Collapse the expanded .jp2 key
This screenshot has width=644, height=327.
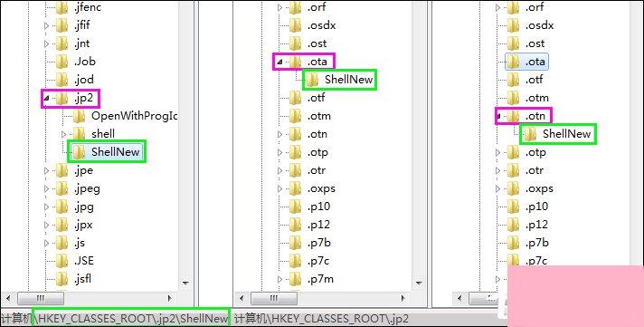tap(46, 99)
